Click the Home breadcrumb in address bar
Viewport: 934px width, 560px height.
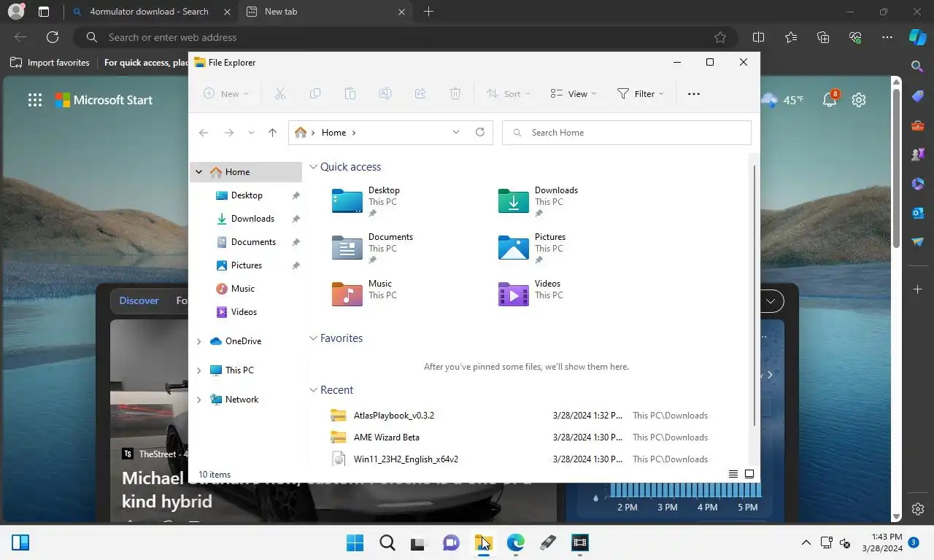pos(333,133)
